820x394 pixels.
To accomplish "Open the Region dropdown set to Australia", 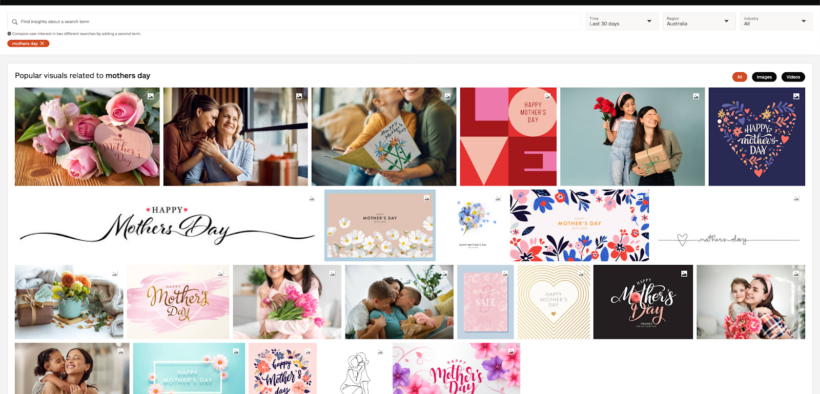I will pyautogui.click(x=699, y=21).
